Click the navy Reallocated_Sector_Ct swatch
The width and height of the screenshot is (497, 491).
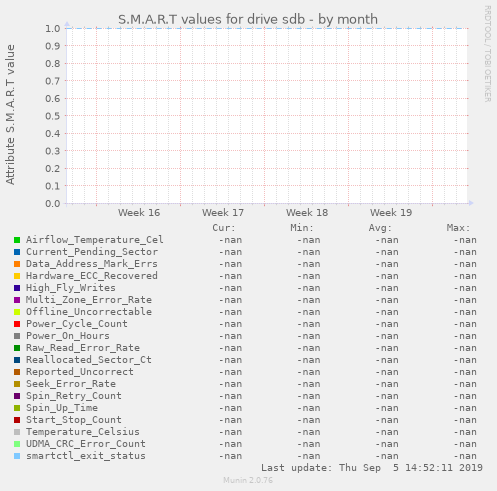coord(17,360)
